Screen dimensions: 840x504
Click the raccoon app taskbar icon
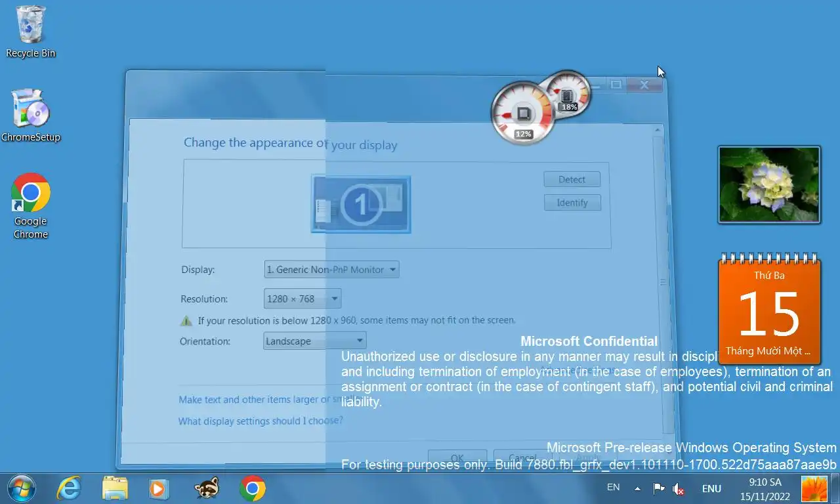point(207,488)
